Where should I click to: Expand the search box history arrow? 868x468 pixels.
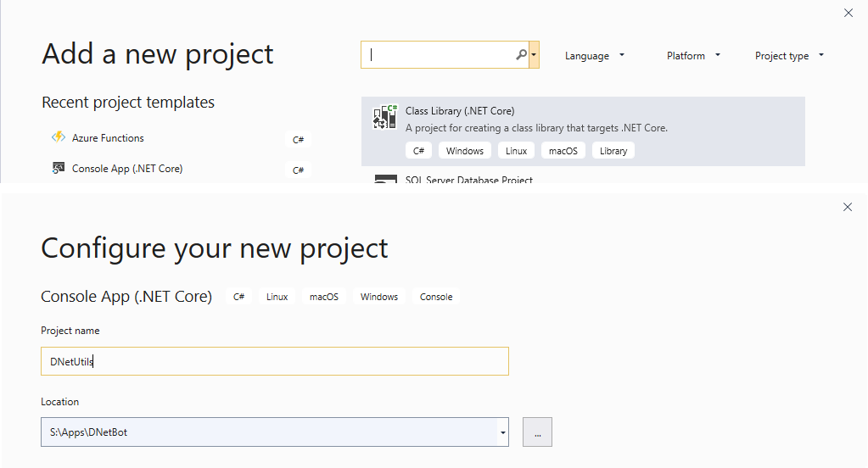[534, 55]
